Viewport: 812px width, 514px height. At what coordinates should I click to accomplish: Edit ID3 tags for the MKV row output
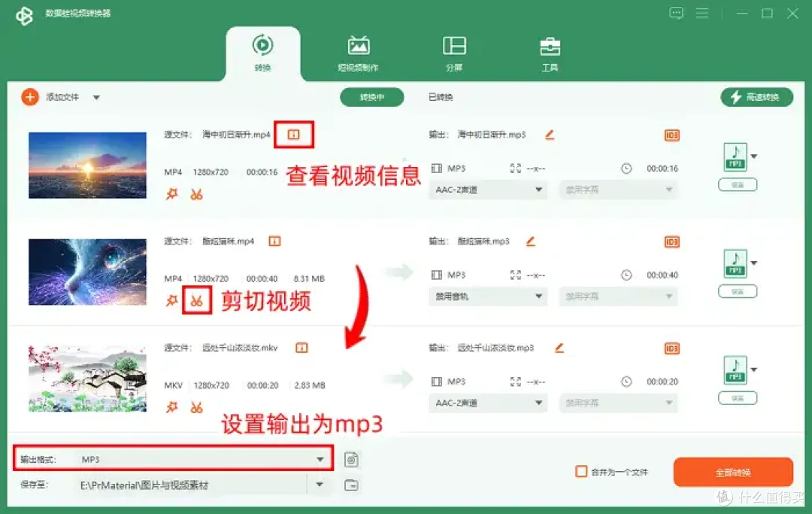pos(671,348)
